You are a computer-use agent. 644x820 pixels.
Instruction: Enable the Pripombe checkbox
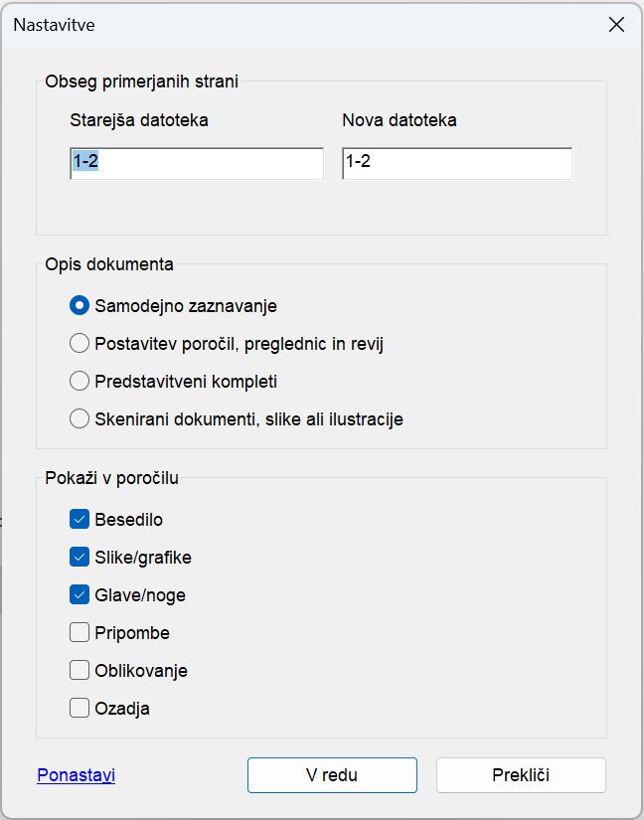[79, 633]
